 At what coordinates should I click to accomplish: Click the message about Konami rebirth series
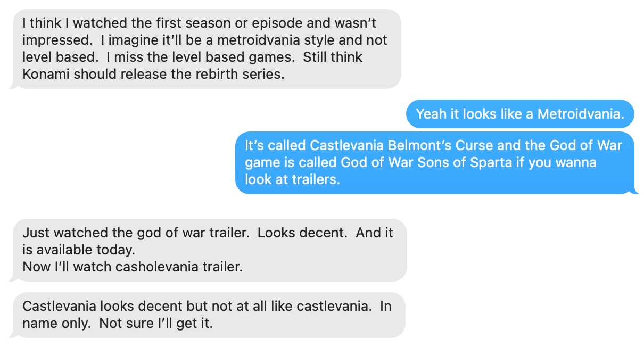pyautogui.click(x=205, y=48)
